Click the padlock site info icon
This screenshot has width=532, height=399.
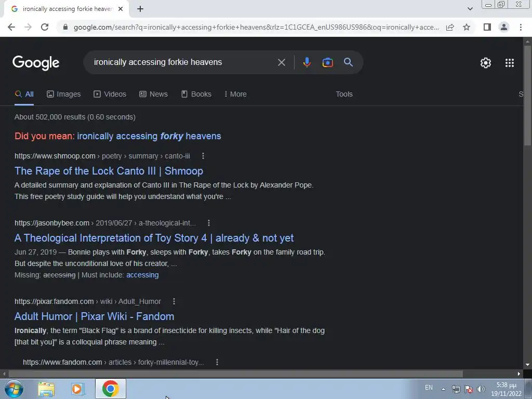[65, 27]
